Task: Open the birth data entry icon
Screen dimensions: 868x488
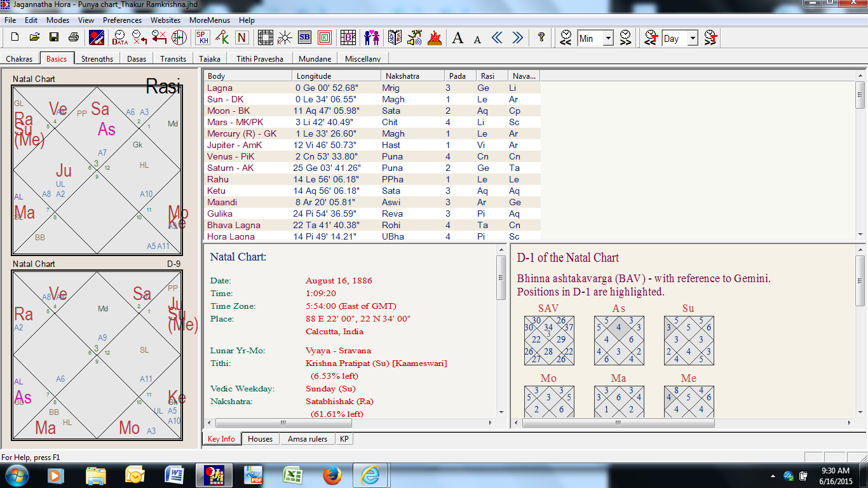Action: coord(95,37)
